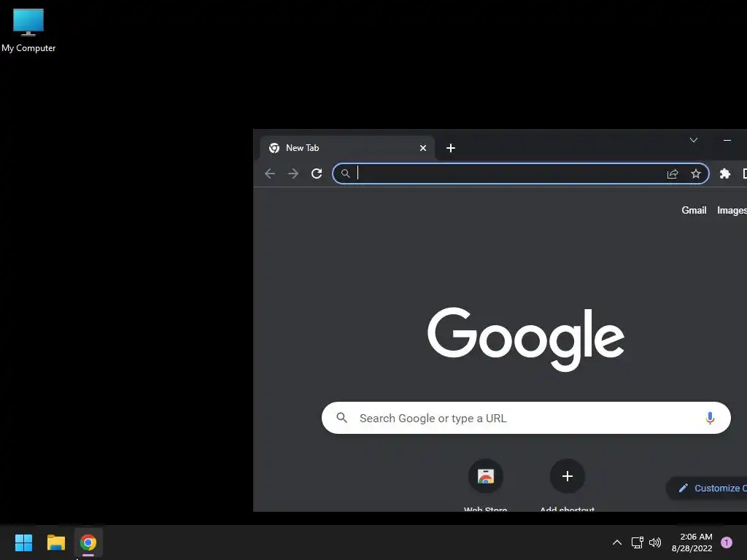The height and width of the screenshot is (560, 747).
Task: Open the Images link
Action: [x=732, y=210]
